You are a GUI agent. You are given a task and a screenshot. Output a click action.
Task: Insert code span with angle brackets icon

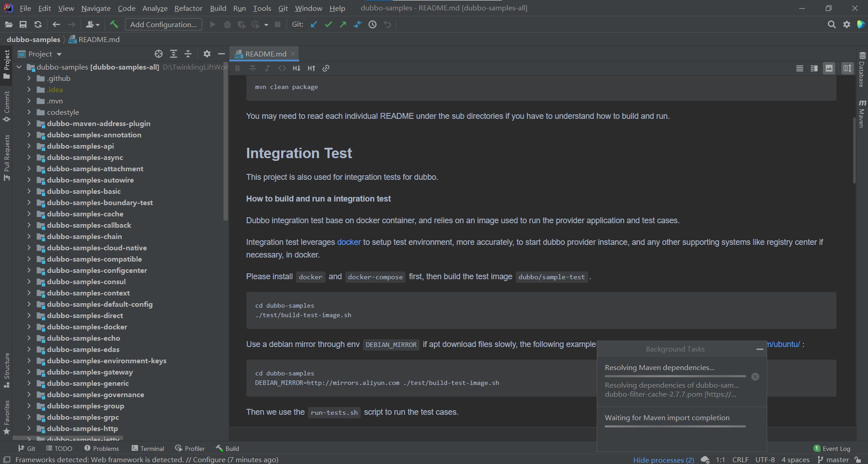click(282, 68)
